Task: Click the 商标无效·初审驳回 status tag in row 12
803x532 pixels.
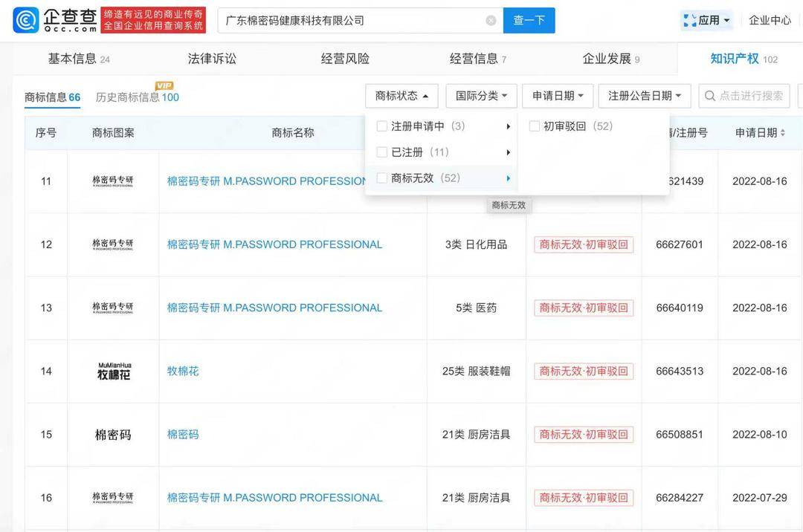Action: tap(584, 244)
